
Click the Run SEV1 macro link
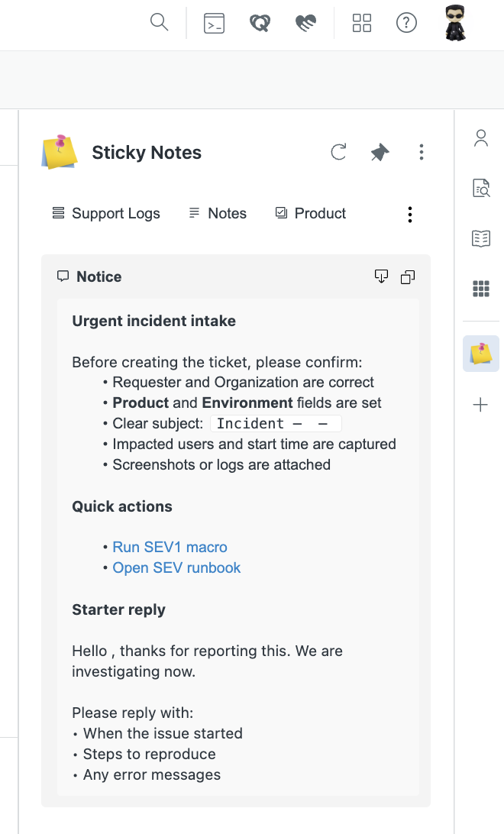170,547
